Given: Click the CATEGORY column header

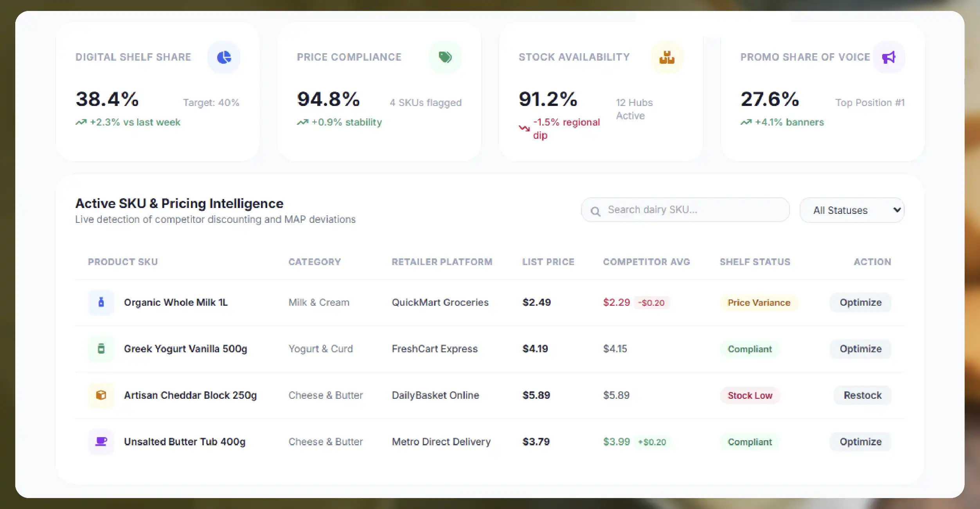Looking at the screenshot, I should tap(315, 262).
